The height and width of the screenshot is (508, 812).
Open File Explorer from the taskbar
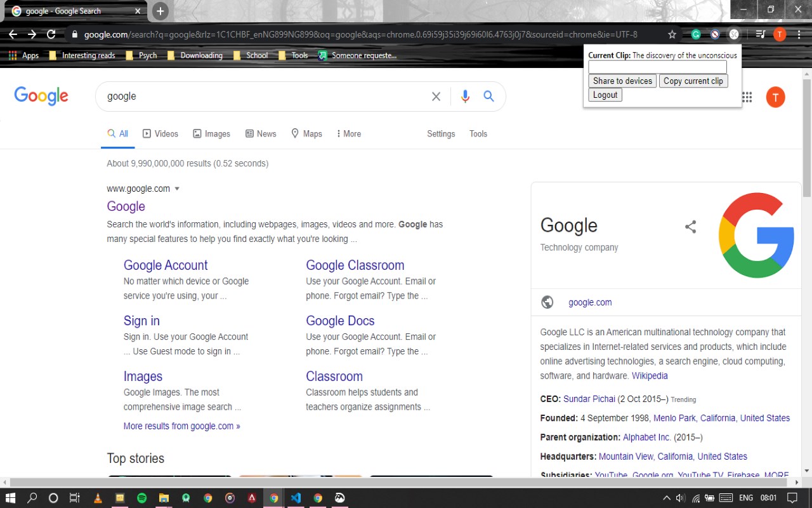click(x=164, y=498)
